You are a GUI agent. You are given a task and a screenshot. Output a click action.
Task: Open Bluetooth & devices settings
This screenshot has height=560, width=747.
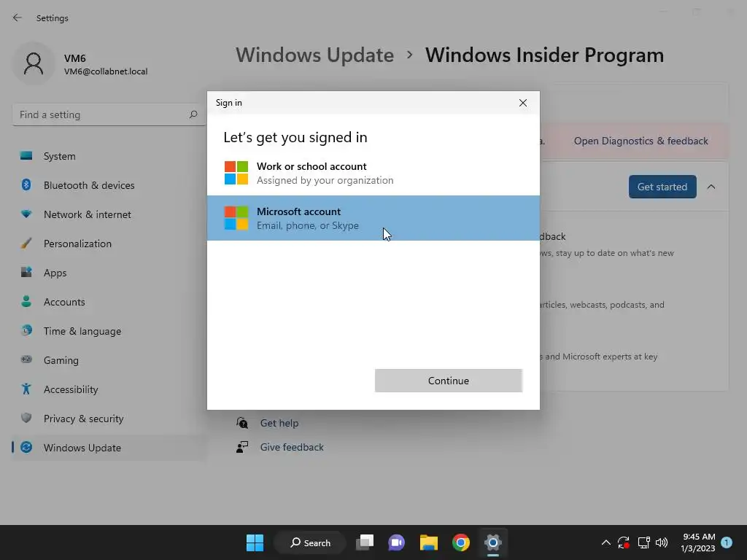109,185
